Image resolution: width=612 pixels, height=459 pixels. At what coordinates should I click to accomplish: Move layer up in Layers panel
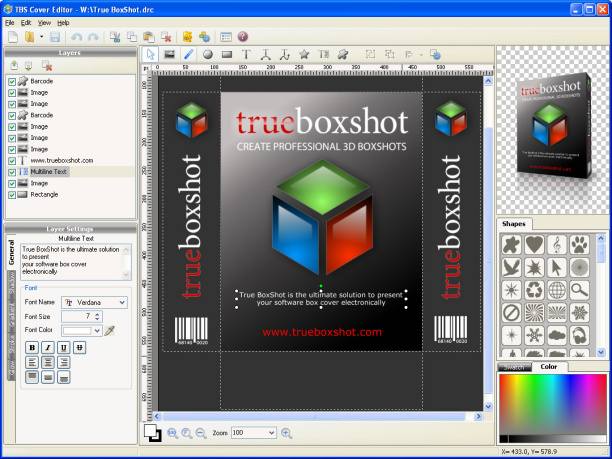14,66
